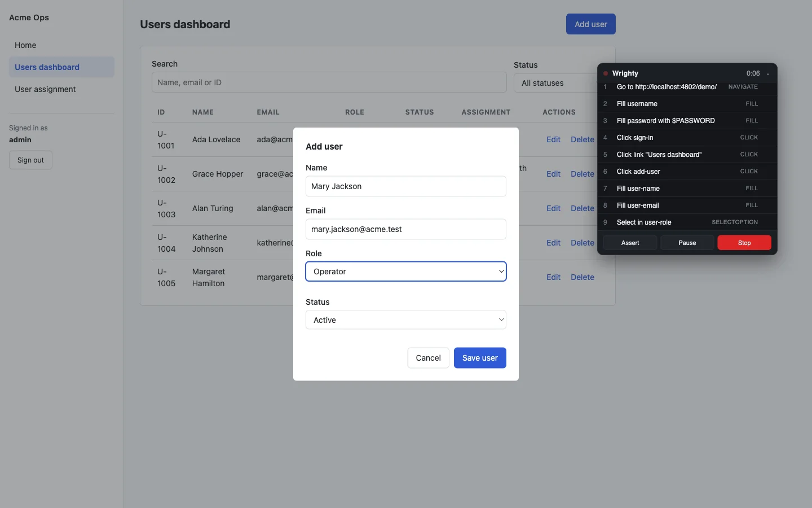This screenshot has width=812, height=508.
Task: Click the NAME column header
Action: tap(203, 112)
